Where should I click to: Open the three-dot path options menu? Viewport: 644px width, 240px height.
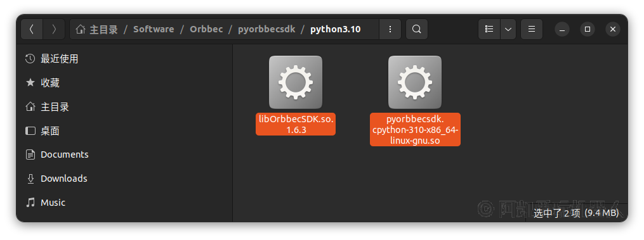390,29
